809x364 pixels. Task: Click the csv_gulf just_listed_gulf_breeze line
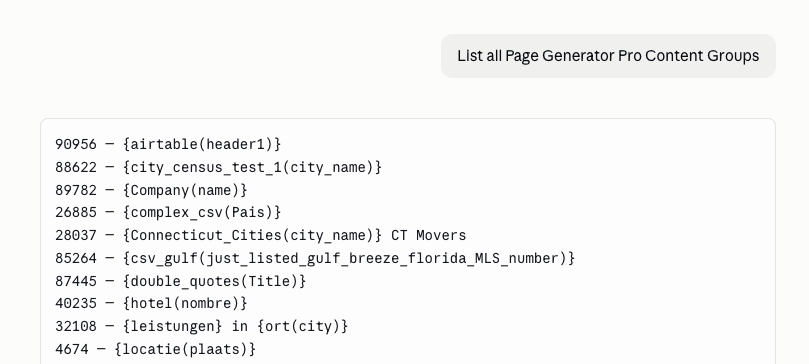pos(315,258)
